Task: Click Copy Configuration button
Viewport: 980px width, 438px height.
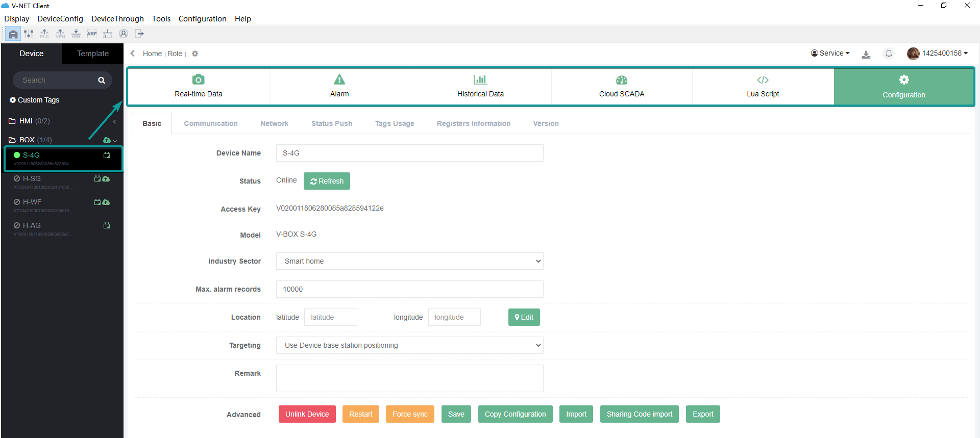Action: pos(516,414)
